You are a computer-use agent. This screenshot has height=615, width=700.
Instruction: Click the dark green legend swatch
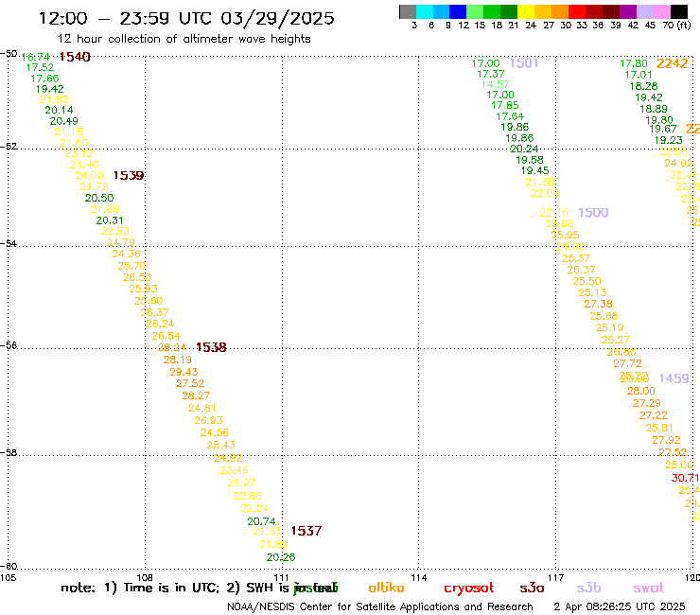[509, 11]
